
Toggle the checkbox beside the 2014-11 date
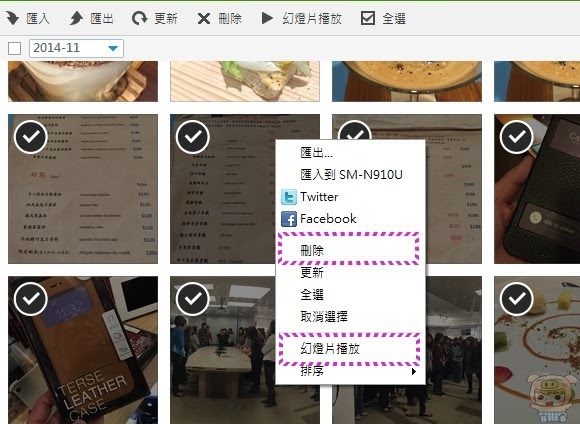point(14,48)
